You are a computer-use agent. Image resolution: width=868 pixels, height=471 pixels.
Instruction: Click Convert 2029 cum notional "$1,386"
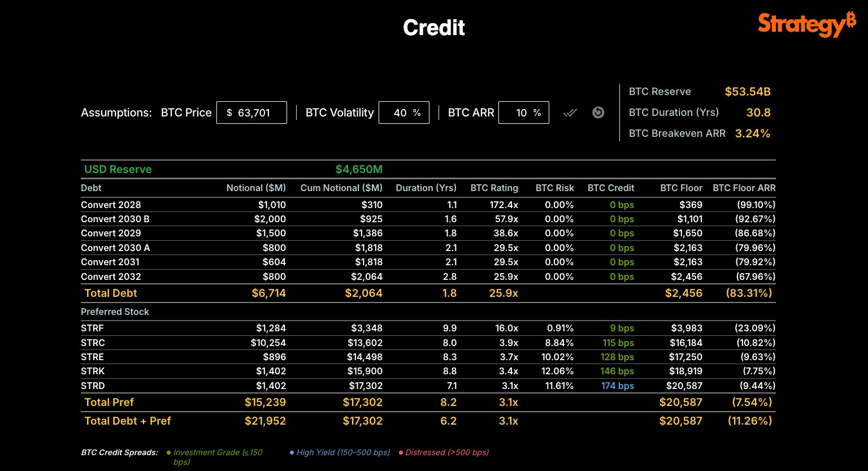[368, 233]
